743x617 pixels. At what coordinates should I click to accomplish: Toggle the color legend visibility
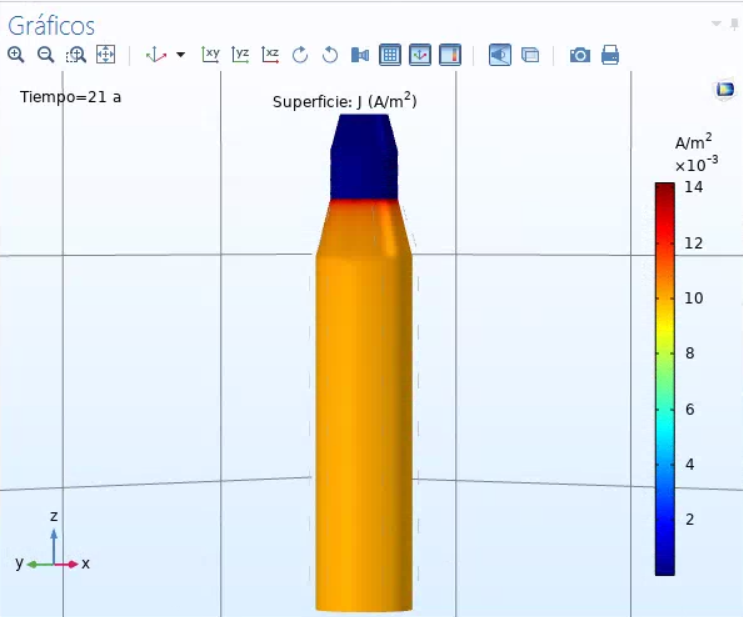[450, 55]
